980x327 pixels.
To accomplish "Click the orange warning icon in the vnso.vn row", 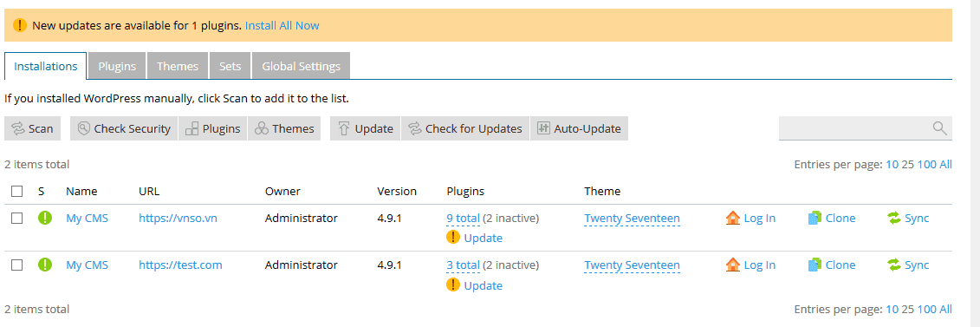I will tap(453, 238).
